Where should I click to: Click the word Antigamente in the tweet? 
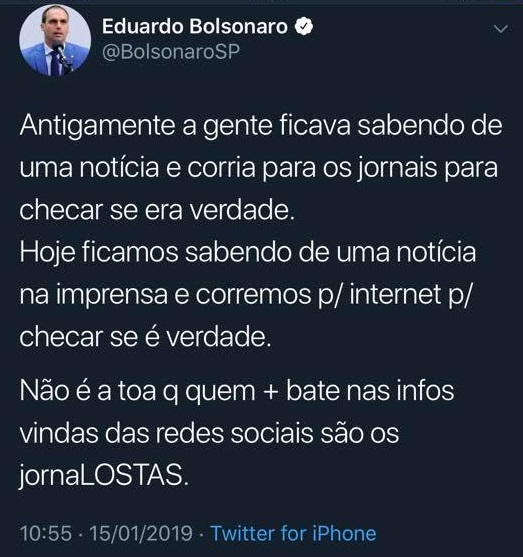97,126
